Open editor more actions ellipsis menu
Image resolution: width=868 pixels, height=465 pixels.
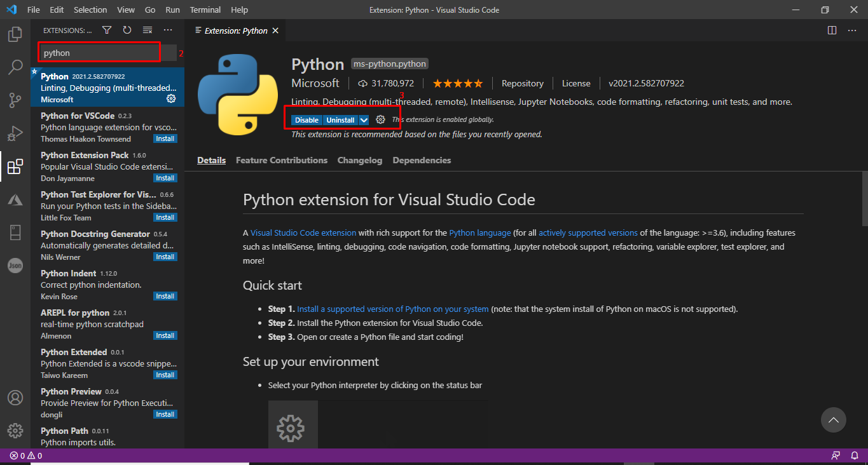[x=852, y=30]
